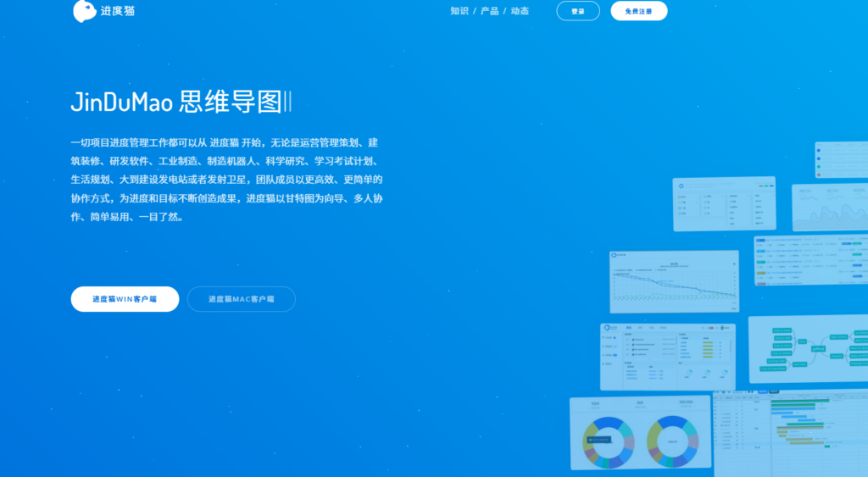Viewport: 868px width, 477px height.
Task: Open the 知识 navigation item
Action: (x=459, y=11)
